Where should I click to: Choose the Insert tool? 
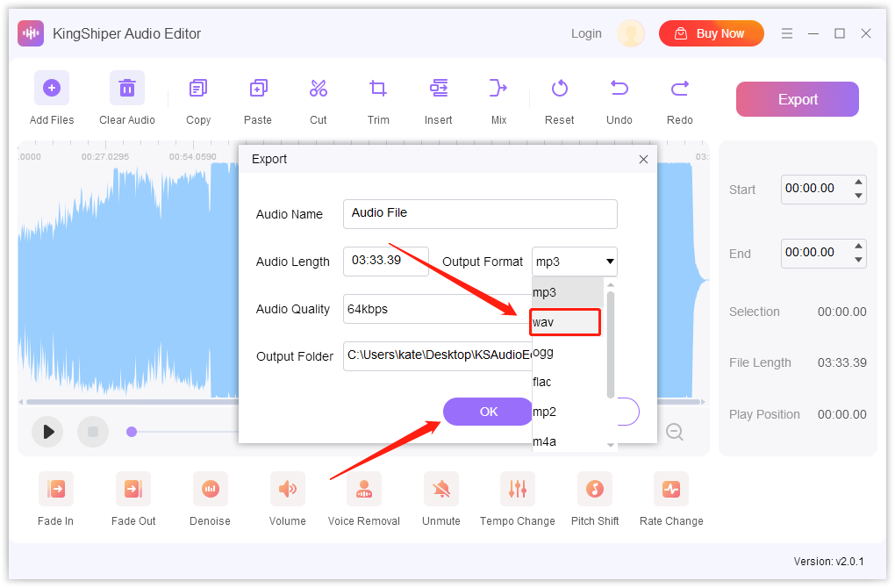point(439,88)
